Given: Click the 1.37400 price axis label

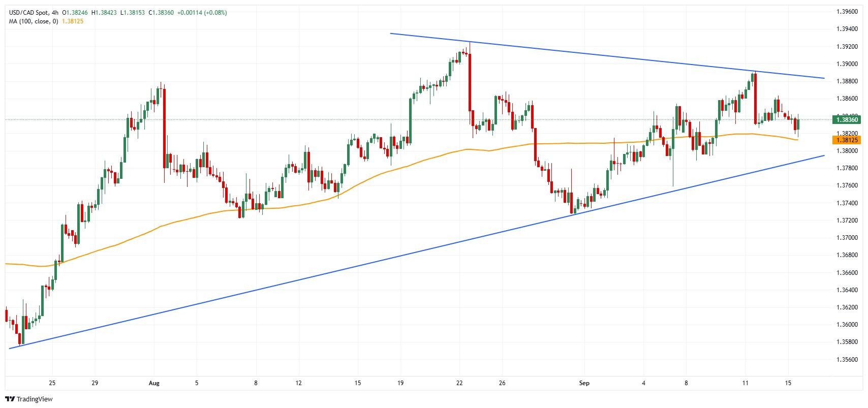Looking at the screenshot, I should (846, 203).
